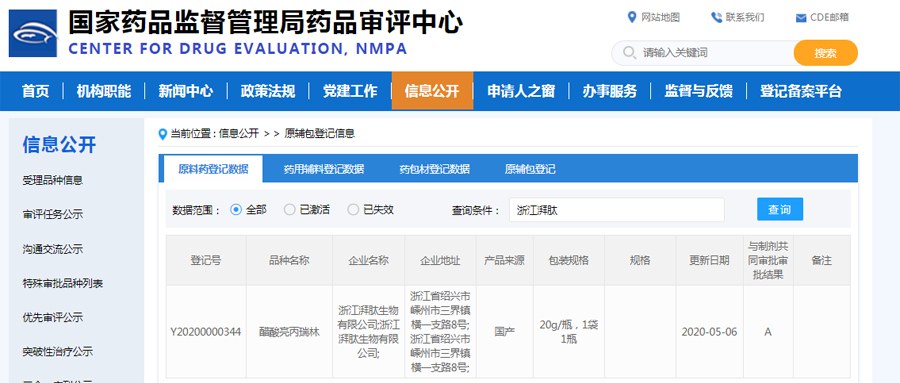Click the 更新日期 column header
The image size is (900, 383).
[709, 260]
